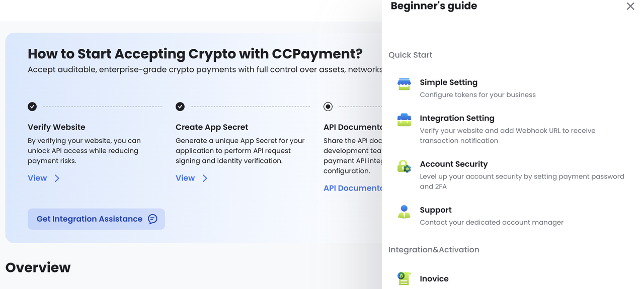Open the API Documentation link

tap(353, 188)
